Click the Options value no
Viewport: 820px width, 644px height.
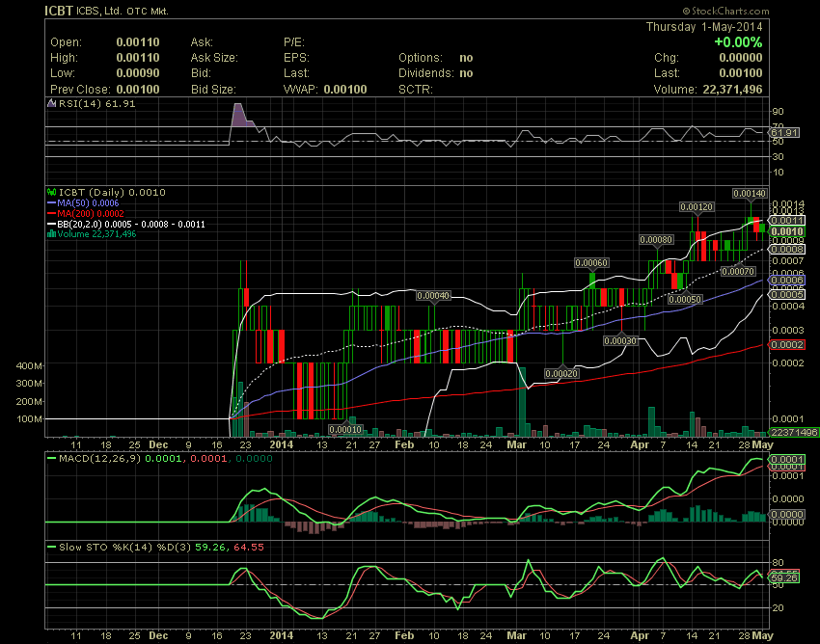466,58
